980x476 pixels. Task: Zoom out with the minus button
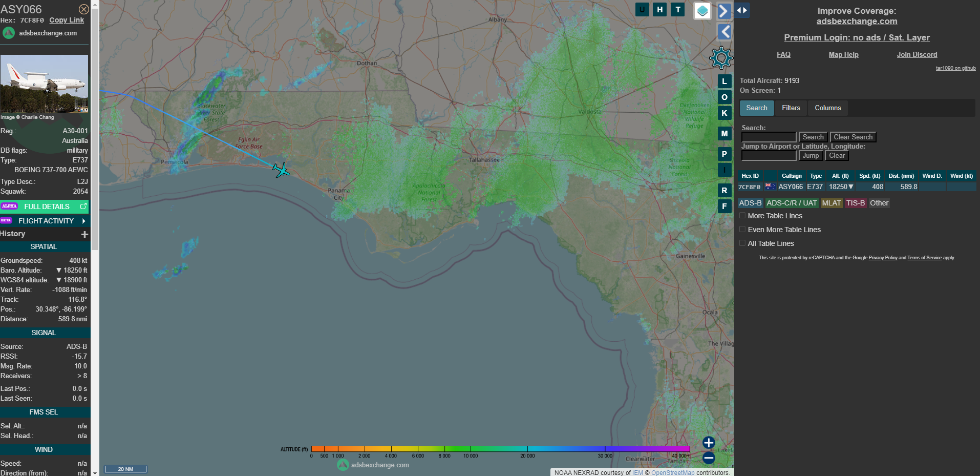coord(709,458)
